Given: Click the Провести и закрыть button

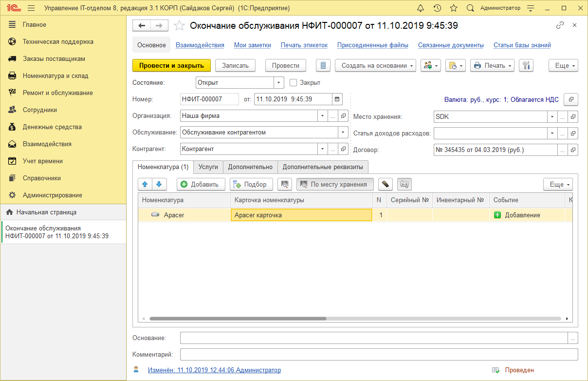Looking at the screenshot, I should point(172,65).
